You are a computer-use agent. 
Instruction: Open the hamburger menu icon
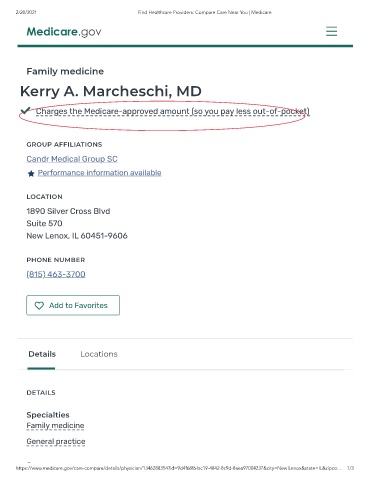pos(331,31)
